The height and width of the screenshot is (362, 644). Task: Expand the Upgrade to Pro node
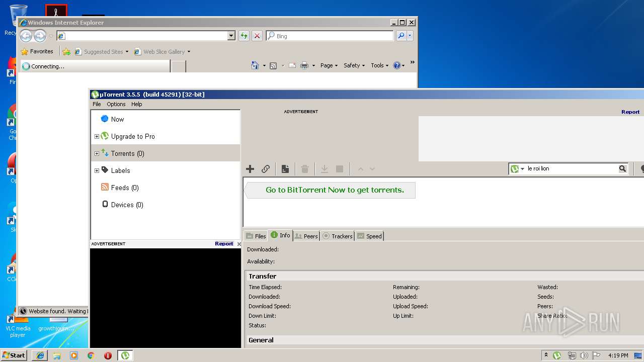[97, 136]
